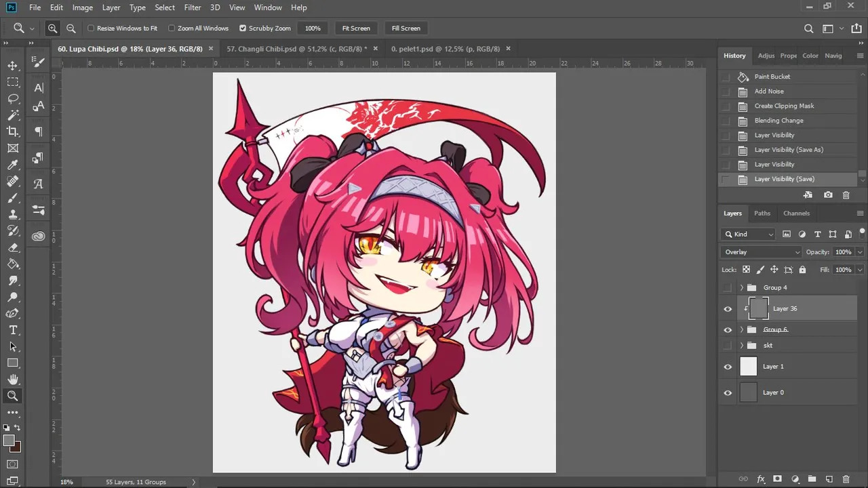Enable Zoom All Windows checkbox
Screen dimensions: 868x488
pyautogui.click(x=172, y=28)
